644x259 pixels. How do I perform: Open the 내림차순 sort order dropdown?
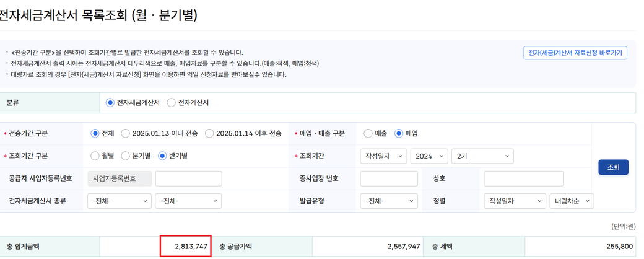point(571,201)
